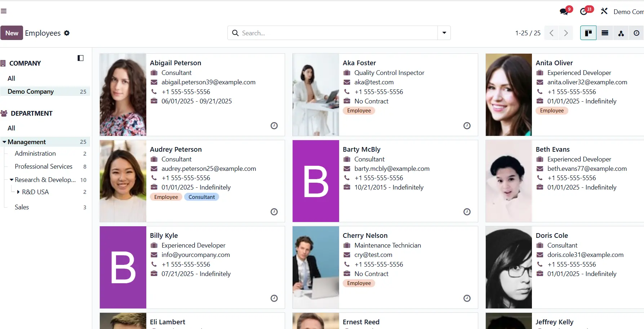
Task: Select Demo Company filter
Action: (45, 92)
